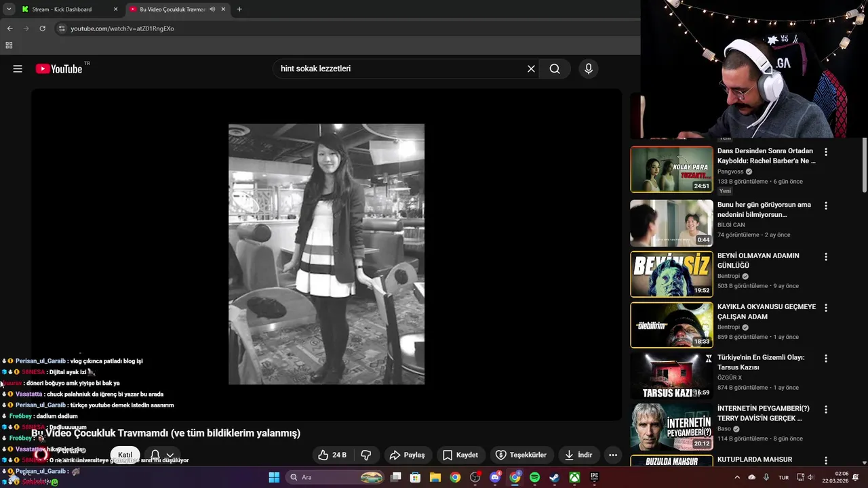Open options for BEYNİ OLMAYAN ADAMIN GÜNLÜĞÜ
The height and width of the screenshot is (488, 868).
pyautogui.click(x=825, y=257)
